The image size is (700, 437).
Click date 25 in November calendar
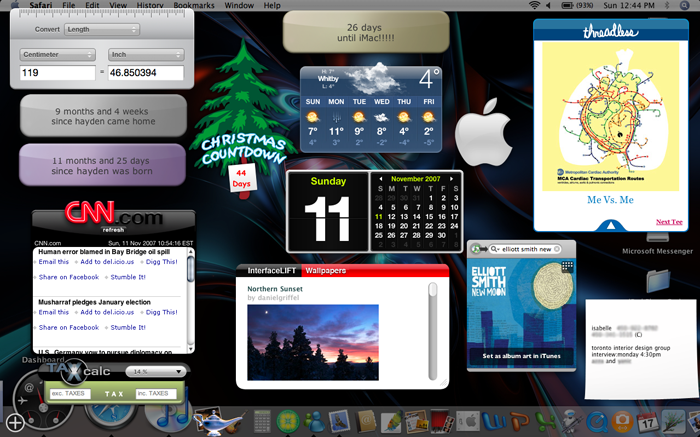[x=379, y=235]
